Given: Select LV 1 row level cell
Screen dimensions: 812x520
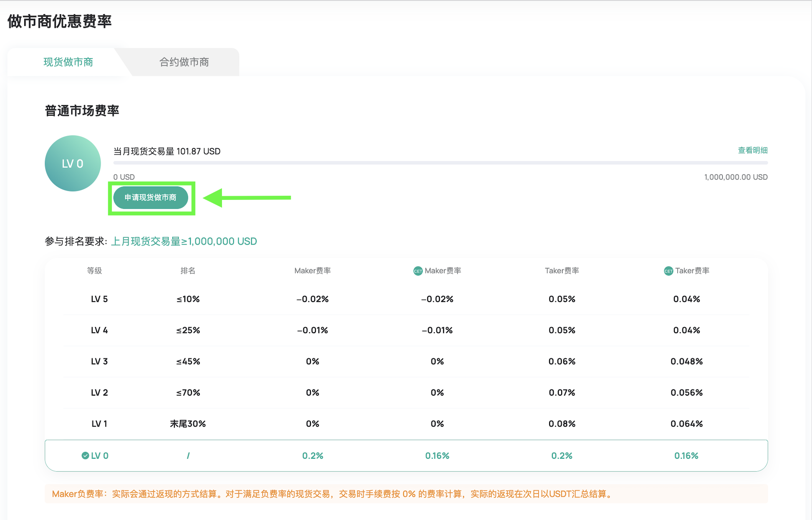Looking at the screenshot, I should point(99,424).
